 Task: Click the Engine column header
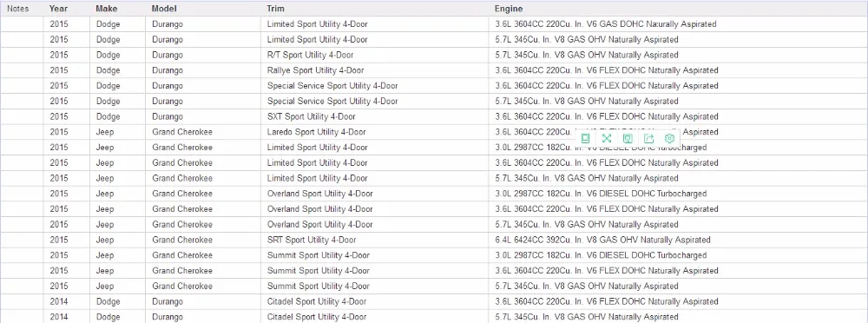point(508,9)
